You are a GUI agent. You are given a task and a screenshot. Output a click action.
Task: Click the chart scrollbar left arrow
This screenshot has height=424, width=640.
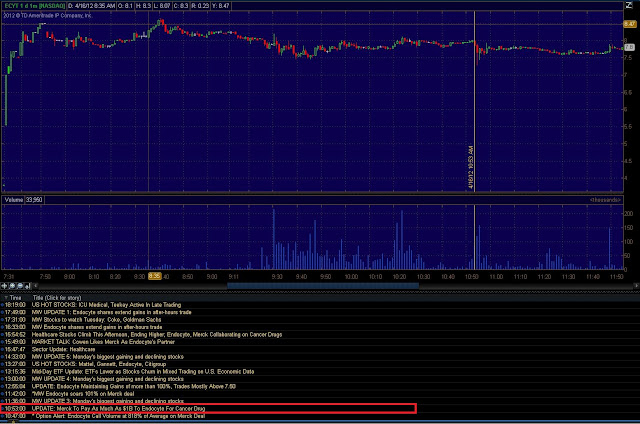(36, 286)
